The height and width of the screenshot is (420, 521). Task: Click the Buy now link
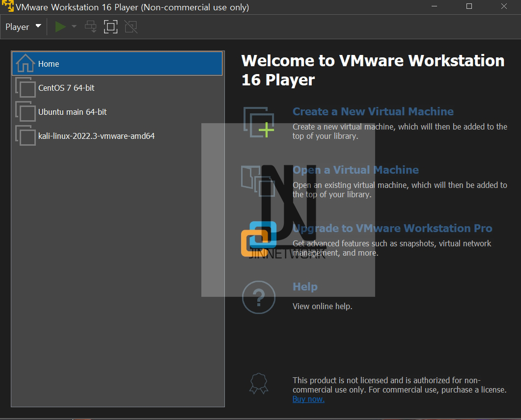point(308,399)
